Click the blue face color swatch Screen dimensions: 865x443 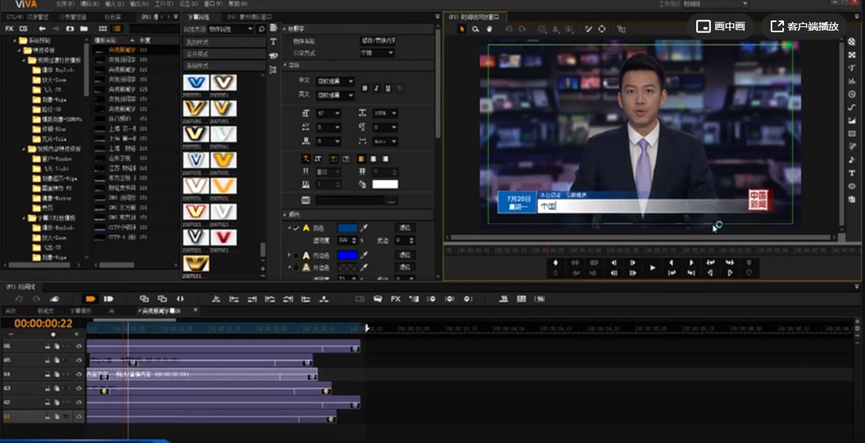pos(346,228)
